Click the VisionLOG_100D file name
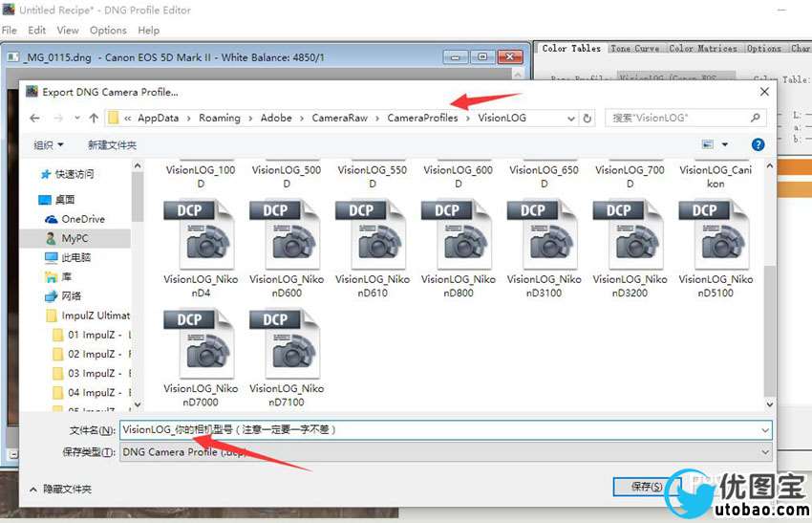The image size is (812, 523). pyautogui.click(x=201, y=177)
